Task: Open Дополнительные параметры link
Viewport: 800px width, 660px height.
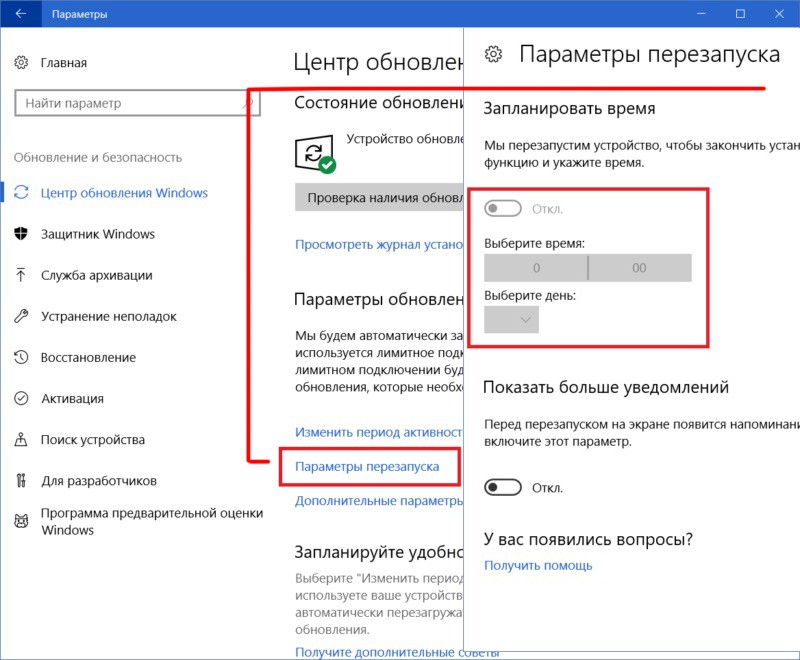Action: point(379,500)
